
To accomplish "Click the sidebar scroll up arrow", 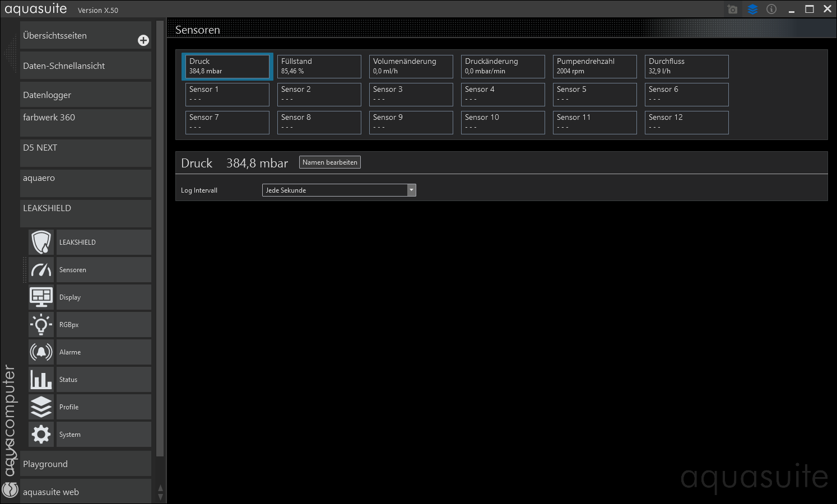I will [161, 488].
